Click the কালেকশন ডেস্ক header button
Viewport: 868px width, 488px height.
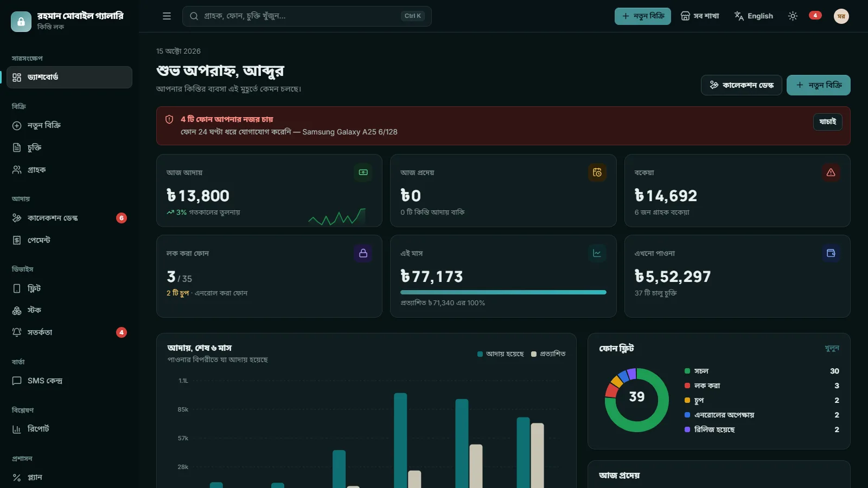click(741, 85)
